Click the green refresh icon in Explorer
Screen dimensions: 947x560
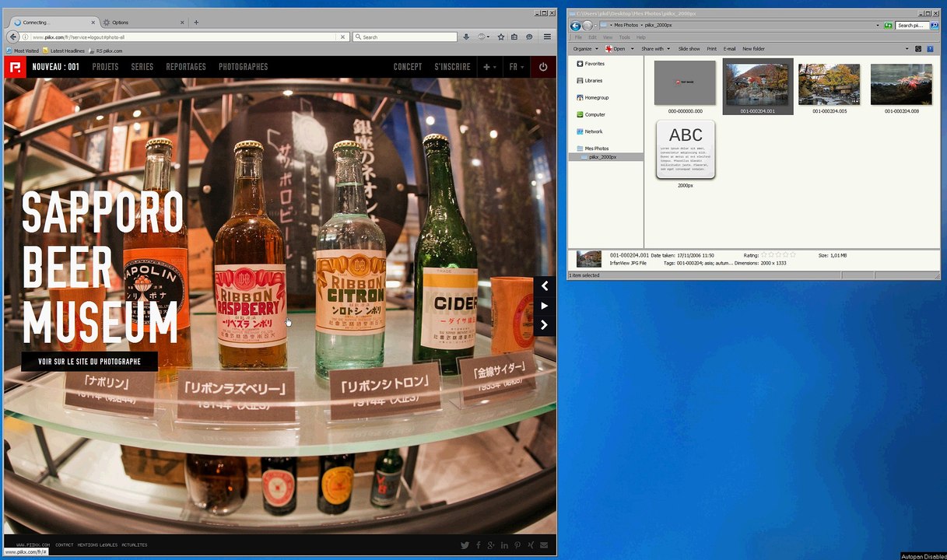click(888, 26)
